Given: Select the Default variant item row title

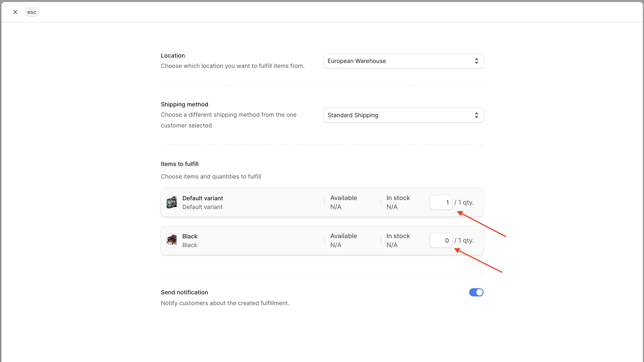Looking at the screenshot, I should coord(203,198).
